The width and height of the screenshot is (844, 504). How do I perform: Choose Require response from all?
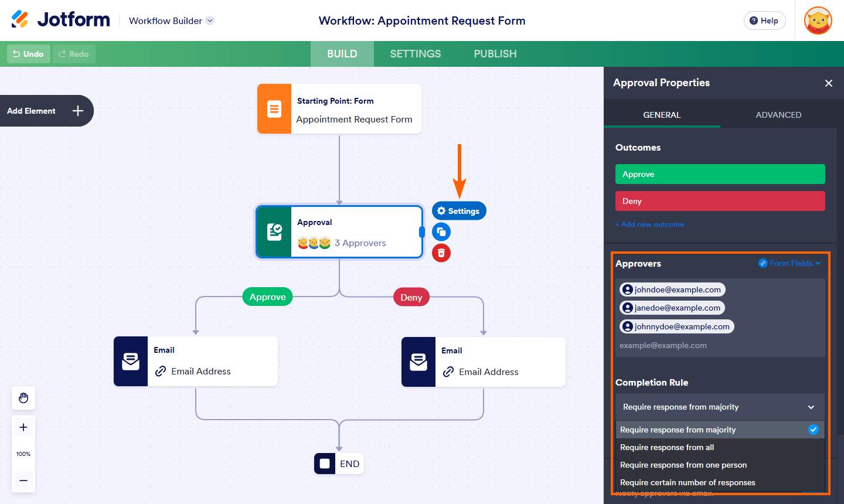click(x=667, y=447)
